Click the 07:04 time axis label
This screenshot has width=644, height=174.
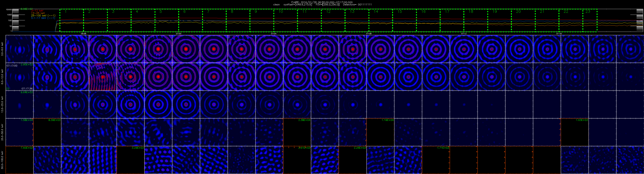point(274,34)
